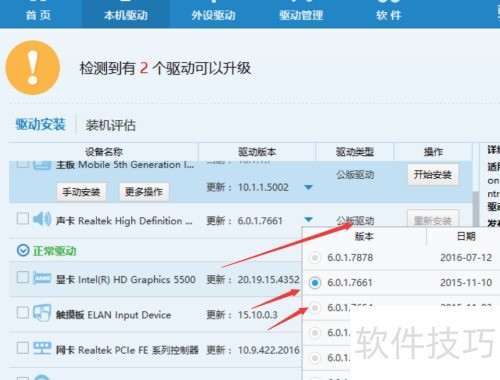Click the 更多操作 button
The height and width of the screenshot is (380, 500).
point(144,192)
